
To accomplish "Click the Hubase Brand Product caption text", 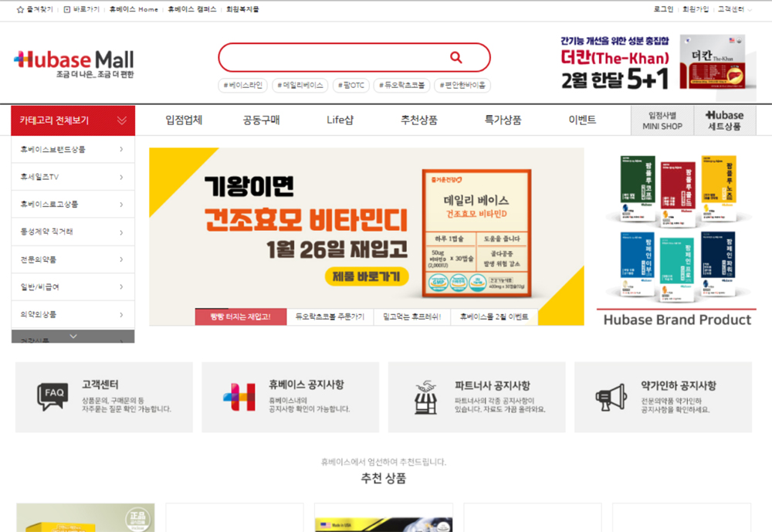I will click(677, 320).
